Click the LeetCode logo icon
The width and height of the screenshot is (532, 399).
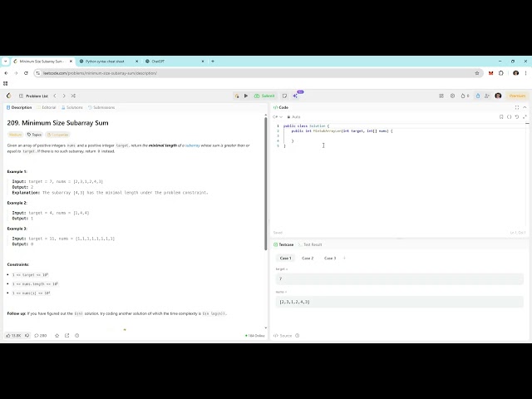tap(9, 96)
